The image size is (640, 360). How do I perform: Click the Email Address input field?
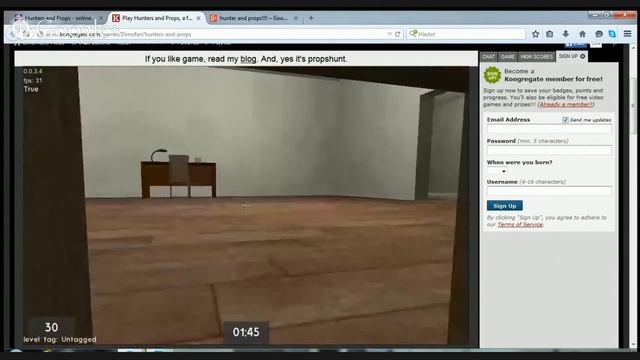point(549,129)
